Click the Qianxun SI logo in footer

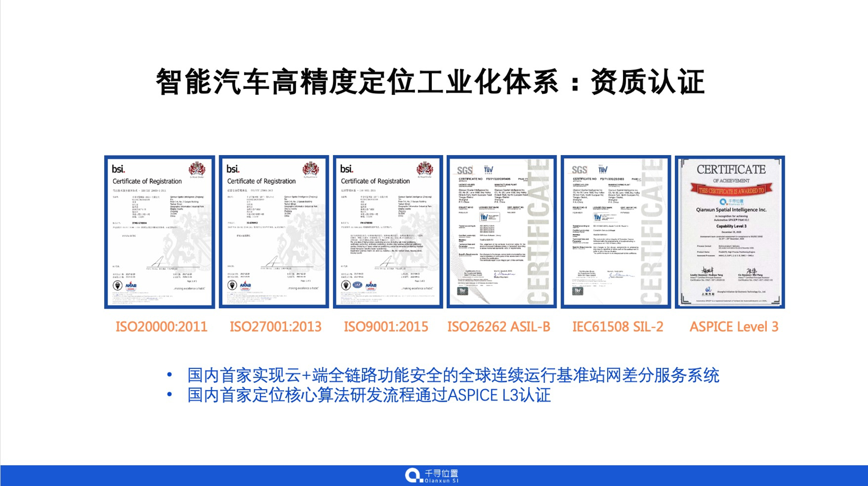click(x=432, y=475)
